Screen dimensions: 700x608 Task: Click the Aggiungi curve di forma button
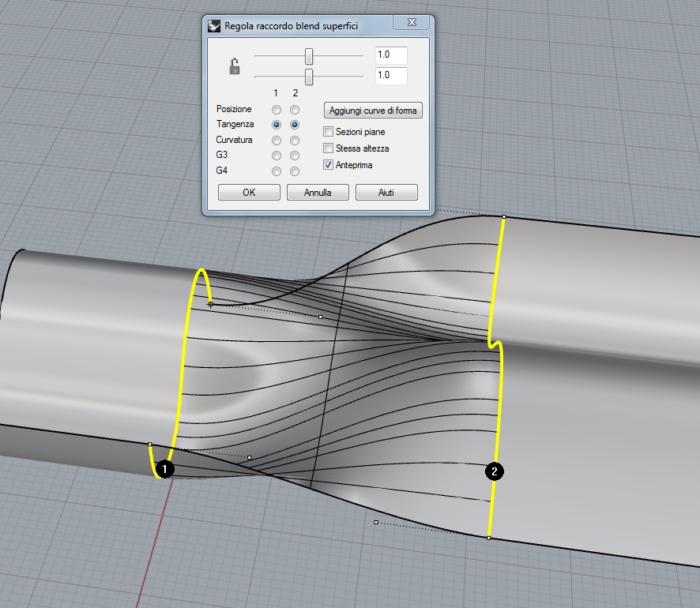(x=373, y=111)
